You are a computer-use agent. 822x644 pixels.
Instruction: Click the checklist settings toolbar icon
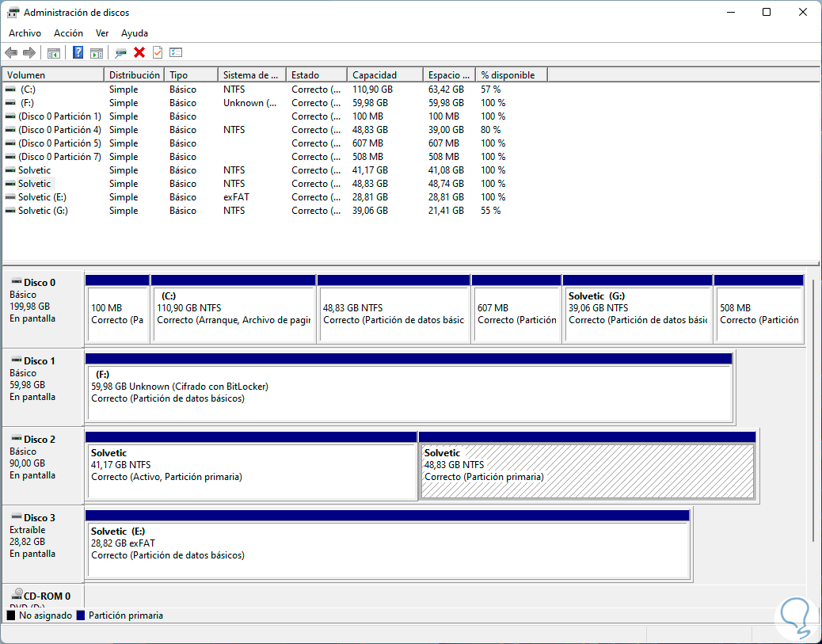[x=176, y=52]
